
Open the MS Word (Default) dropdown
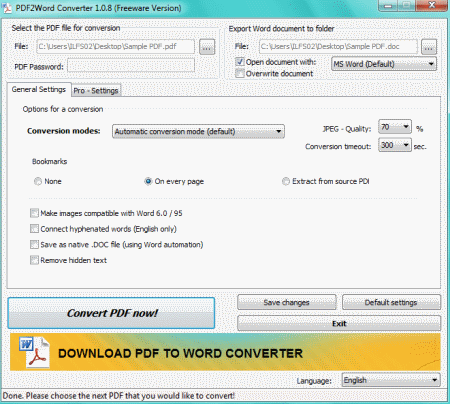point(384,64)
